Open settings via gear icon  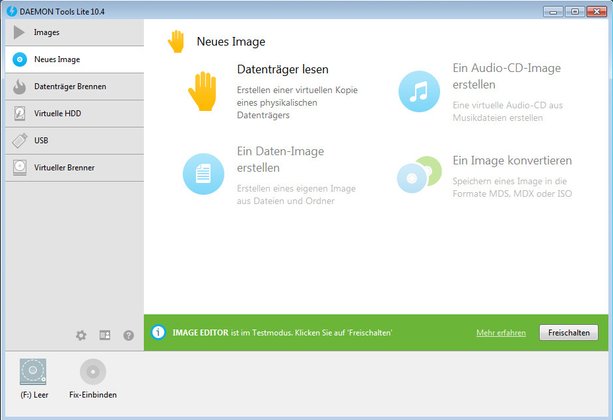coord(81,335)
